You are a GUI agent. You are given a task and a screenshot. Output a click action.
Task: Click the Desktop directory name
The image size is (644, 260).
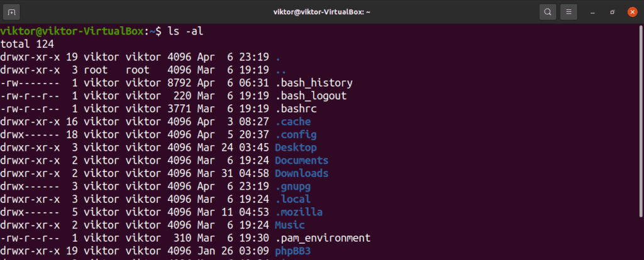pyautogui.click(x=296, y=147)
